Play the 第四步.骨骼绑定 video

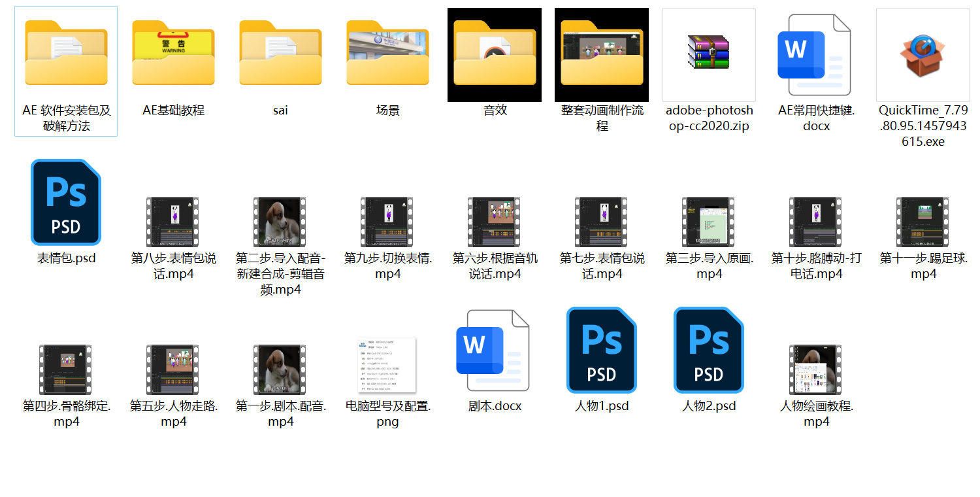65,368
